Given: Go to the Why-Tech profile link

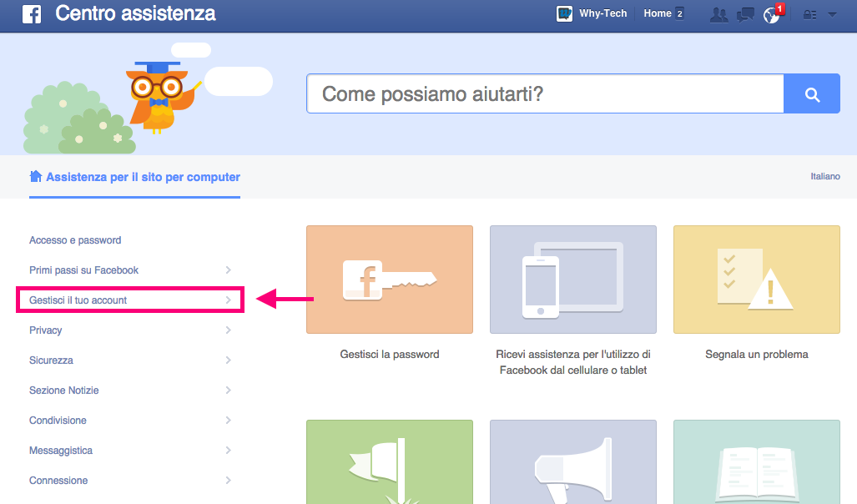Looking at the screenshot, I should (602, 13).
